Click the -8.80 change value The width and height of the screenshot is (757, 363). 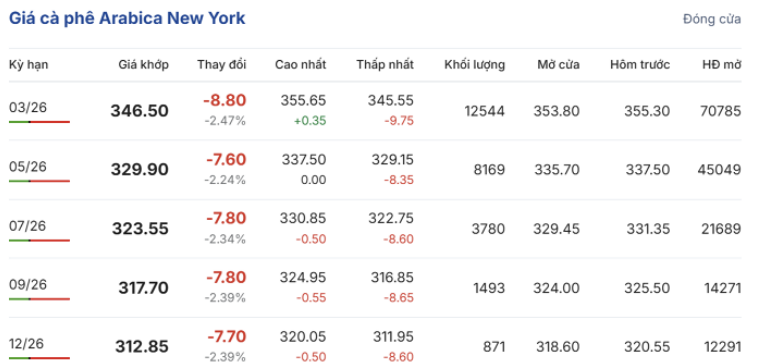pos(224,100)
